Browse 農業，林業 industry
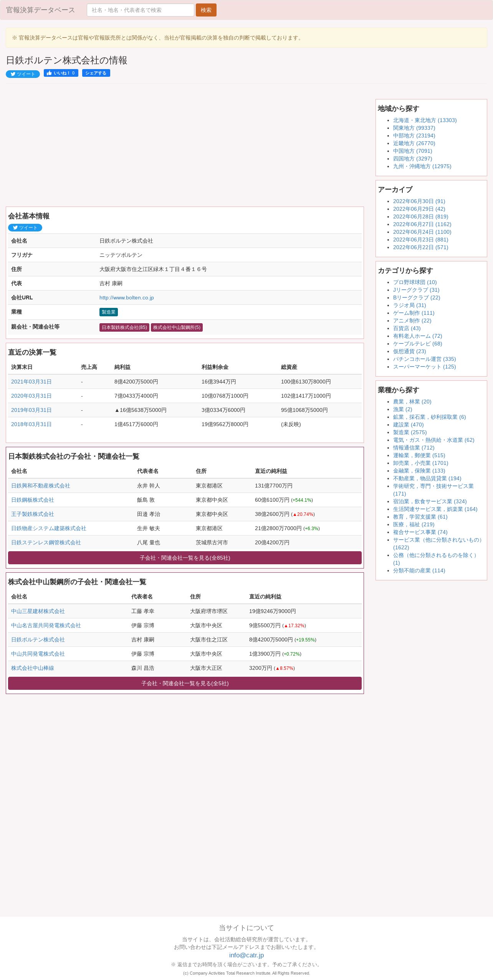The width and height of the screenshot is (493, 980). coord(412,402)
